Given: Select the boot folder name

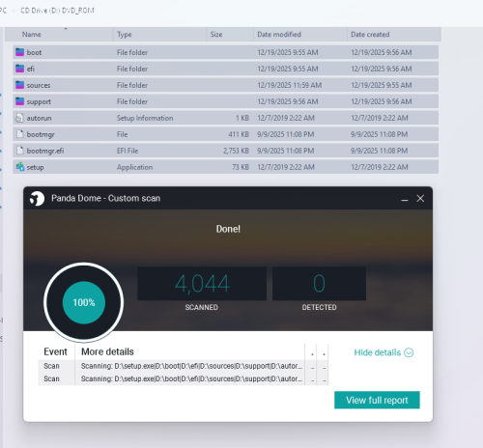Looking at the screenshot, I should click(34, 52).
